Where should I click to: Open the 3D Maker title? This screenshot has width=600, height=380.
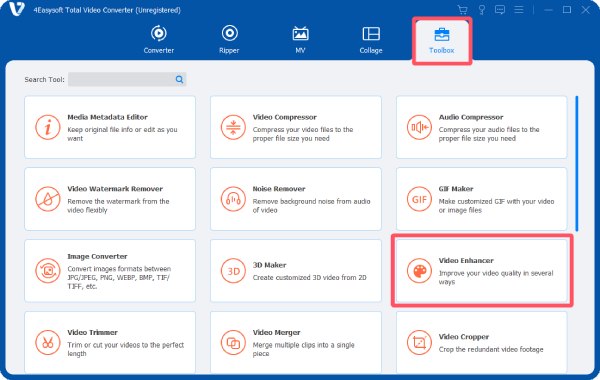click(269, 265)
